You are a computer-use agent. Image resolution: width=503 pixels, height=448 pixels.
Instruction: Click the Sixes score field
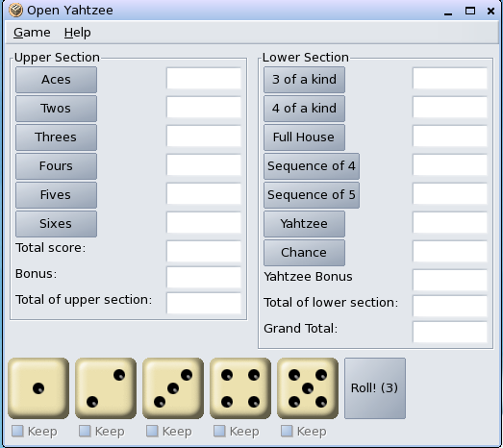pos(204,222)
